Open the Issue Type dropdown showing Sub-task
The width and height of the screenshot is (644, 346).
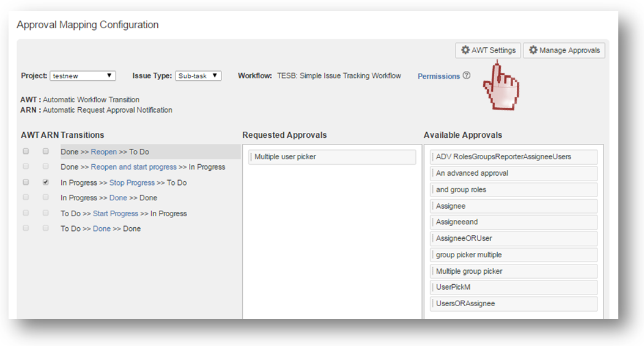(x=198, y=76)
